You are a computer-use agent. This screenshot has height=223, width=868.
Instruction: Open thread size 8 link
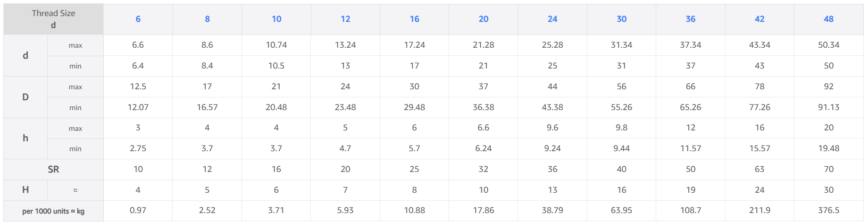point(207,19)
